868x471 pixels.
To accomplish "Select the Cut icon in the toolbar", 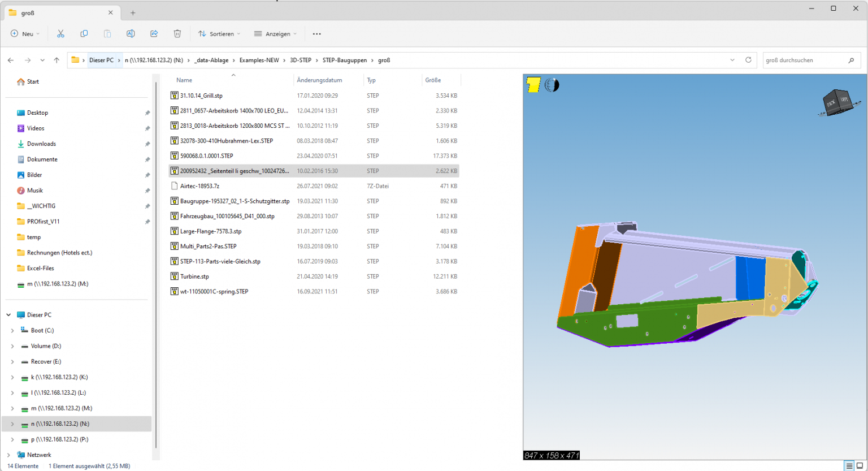I will 60,34.
